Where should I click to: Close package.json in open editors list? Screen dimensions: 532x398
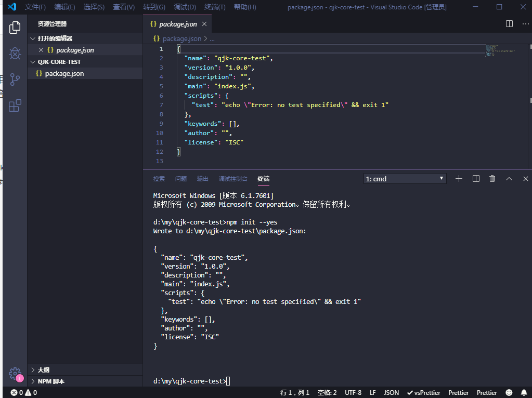click(x=41, y=50)
